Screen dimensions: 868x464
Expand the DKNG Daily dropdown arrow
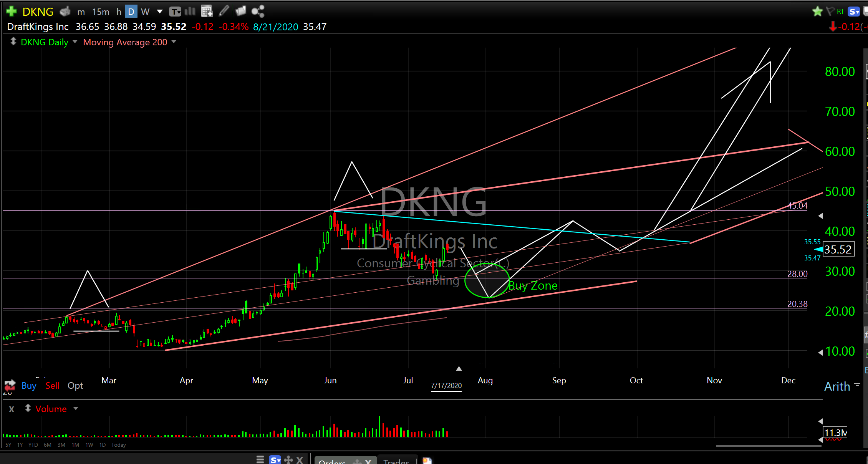pos(75,41)
